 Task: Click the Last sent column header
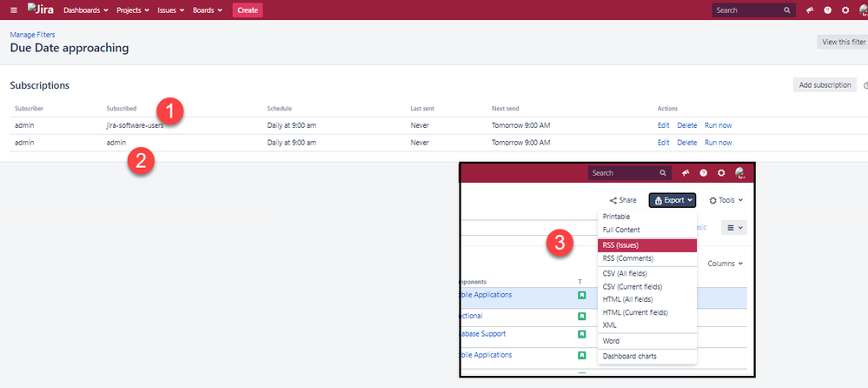point(423,109)
